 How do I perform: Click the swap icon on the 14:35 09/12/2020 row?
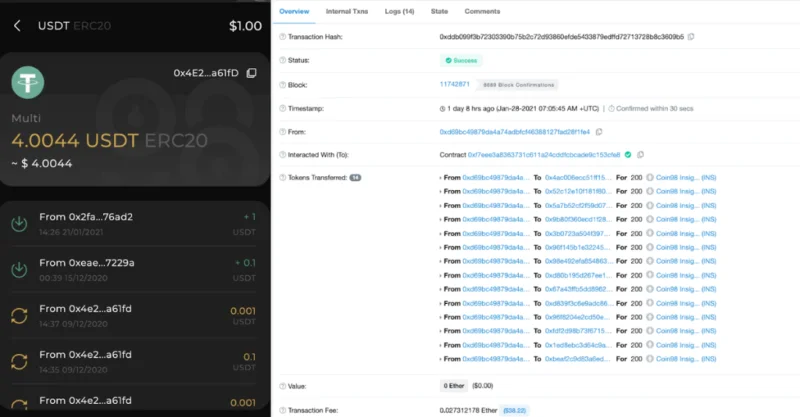[19, 362]
